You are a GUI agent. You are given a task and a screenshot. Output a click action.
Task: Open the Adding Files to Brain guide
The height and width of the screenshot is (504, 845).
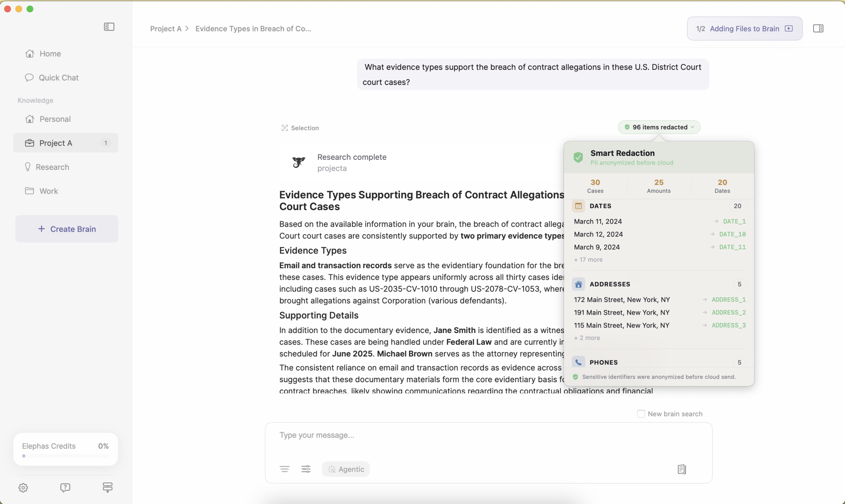coord(745,28)
